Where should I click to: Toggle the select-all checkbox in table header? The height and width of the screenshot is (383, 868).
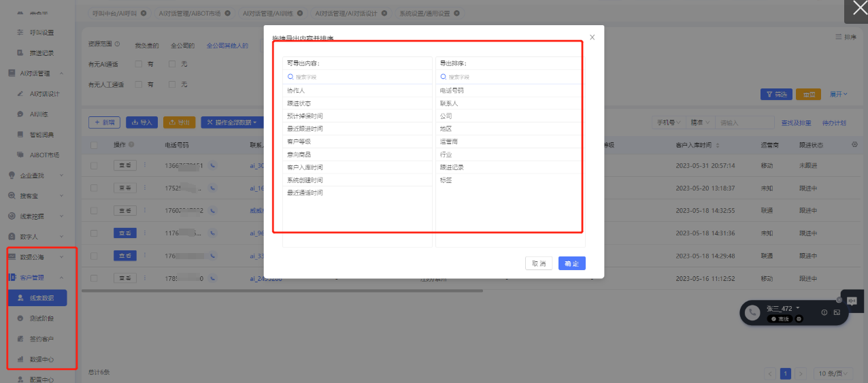click(x=94, y=145)
